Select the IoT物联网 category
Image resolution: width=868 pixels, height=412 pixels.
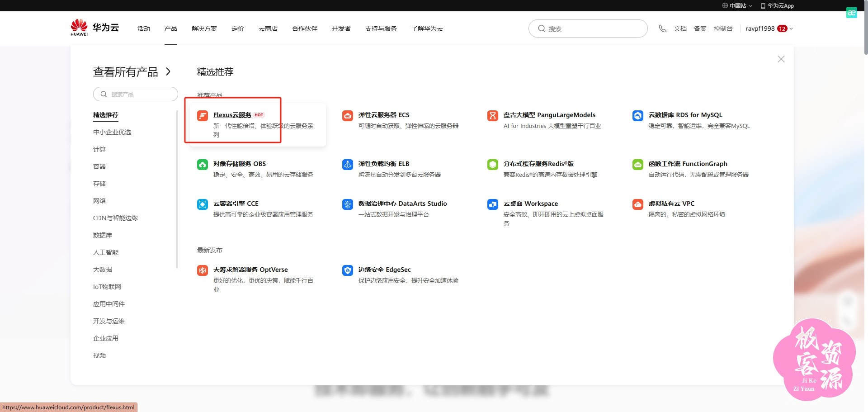click(107, 287)
